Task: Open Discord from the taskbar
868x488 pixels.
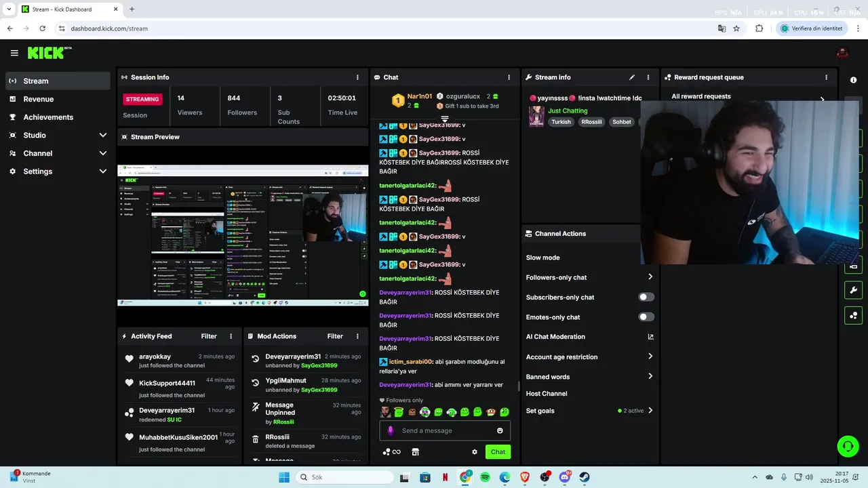Action: pyautogui.click(x=565, y=477)
